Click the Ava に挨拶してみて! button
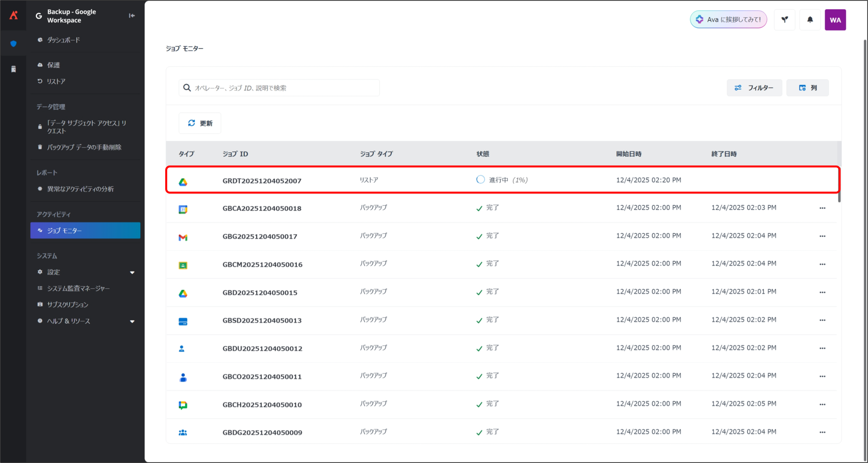Image resolution: width=868 pixels, height=463 pixels. coord(728,20)
